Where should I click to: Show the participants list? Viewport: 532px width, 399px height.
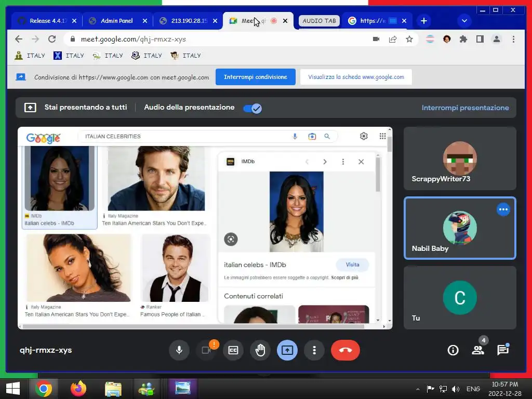point(478,350)
